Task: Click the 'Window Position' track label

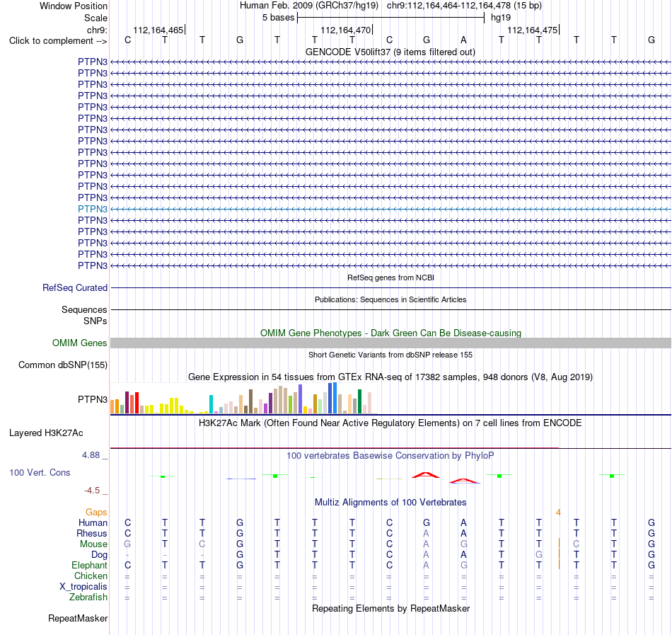Action: coord(74,6)
